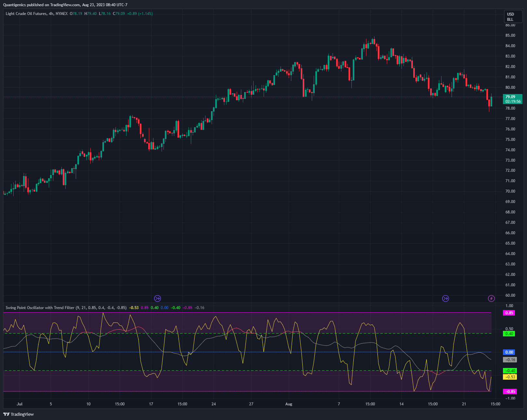Open the USD BLL currency unit selector
The height and width of the screenshot is (420, 527).
pos(513,17)
